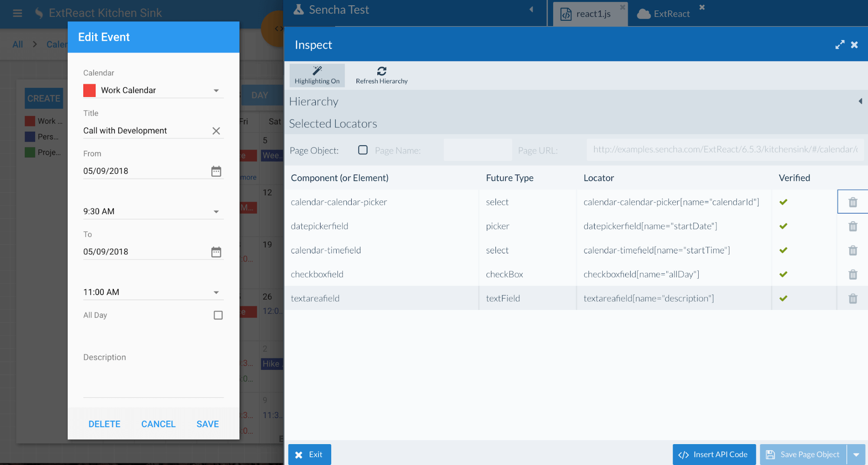Click the red Work calendar swatch in sidebar

coord(30,121)
